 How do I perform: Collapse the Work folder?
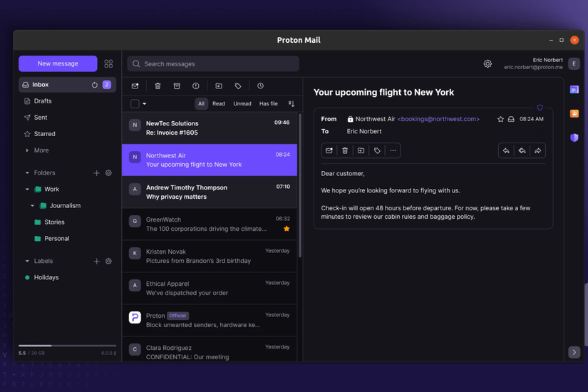(27, 190)
